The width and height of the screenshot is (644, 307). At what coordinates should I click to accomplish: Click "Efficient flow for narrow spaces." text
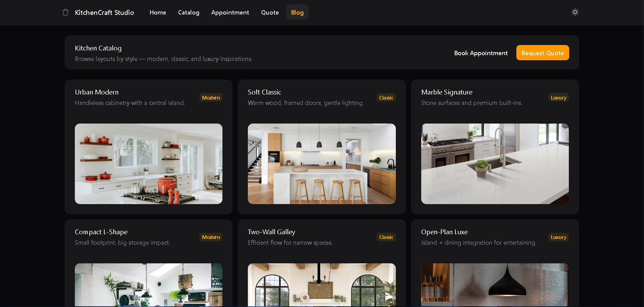[290, 243]
